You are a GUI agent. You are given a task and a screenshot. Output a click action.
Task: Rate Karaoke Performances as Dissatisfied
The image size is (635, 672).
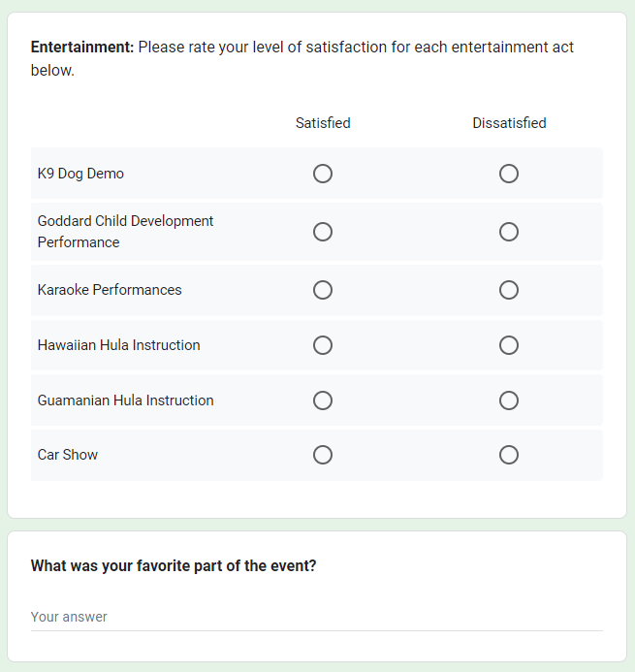[509, 290]
